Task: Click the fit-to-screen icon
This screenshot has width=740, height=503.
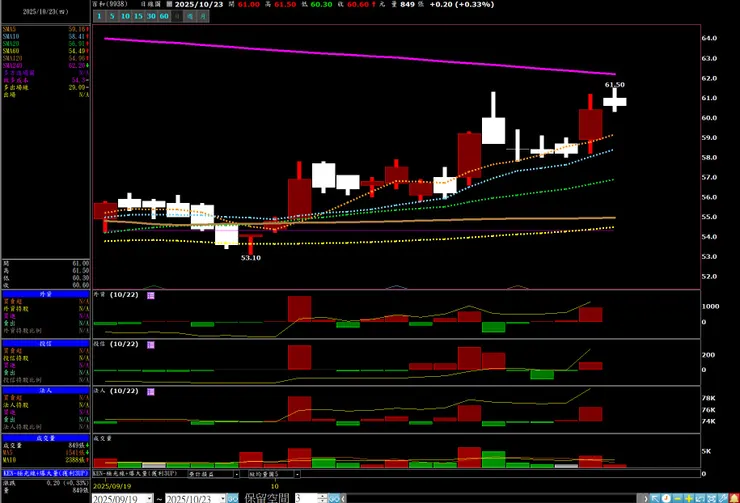Action: 711,498
